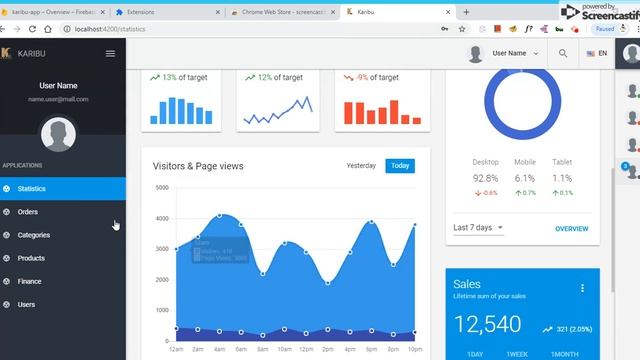Switch to the Chrome Web Store tab
Screen dimensions: 640x360
tap(282, 12)
